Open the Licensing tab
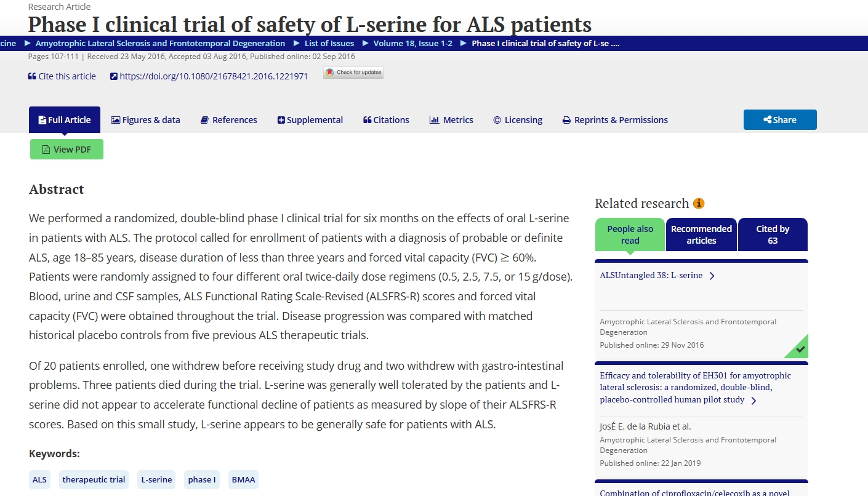This screenshot has width=868, height=496. [518, 120]
